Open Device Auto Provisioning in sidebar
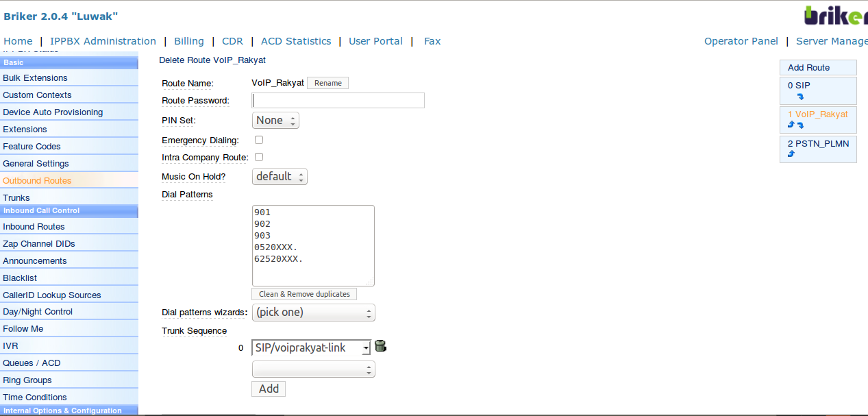 point(69,112)
